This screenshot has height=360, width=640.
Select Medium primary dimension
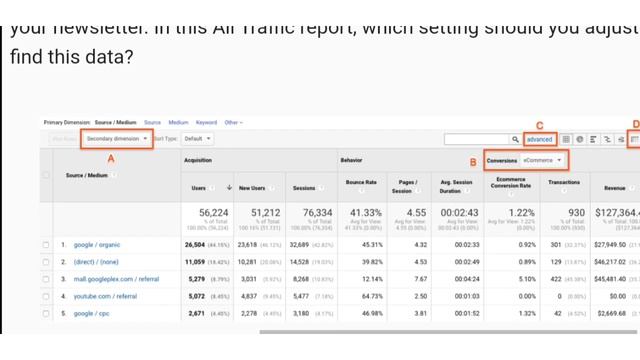[x=178, y=122]
